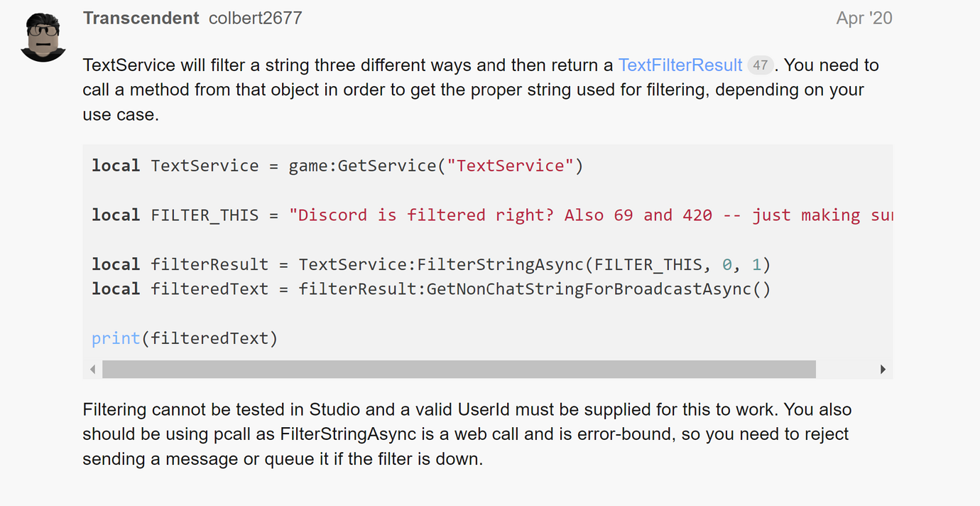
Task: Open the TextFilterResult documentation link
Action: (680, 65)
